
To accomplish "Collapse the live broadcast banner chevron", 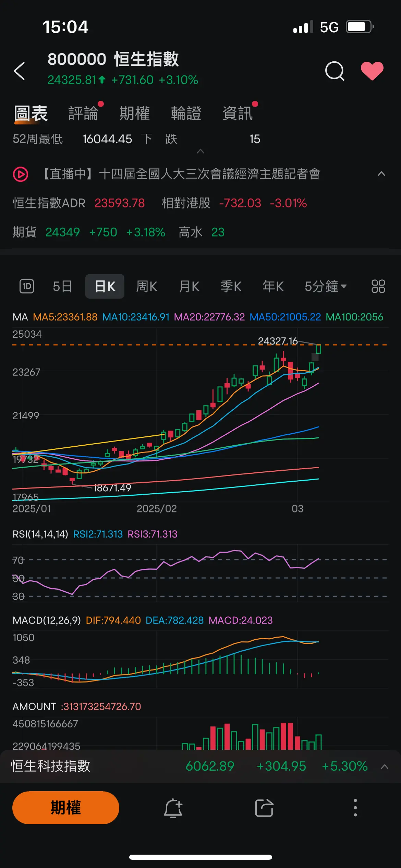I will click(x=381, y=174).
